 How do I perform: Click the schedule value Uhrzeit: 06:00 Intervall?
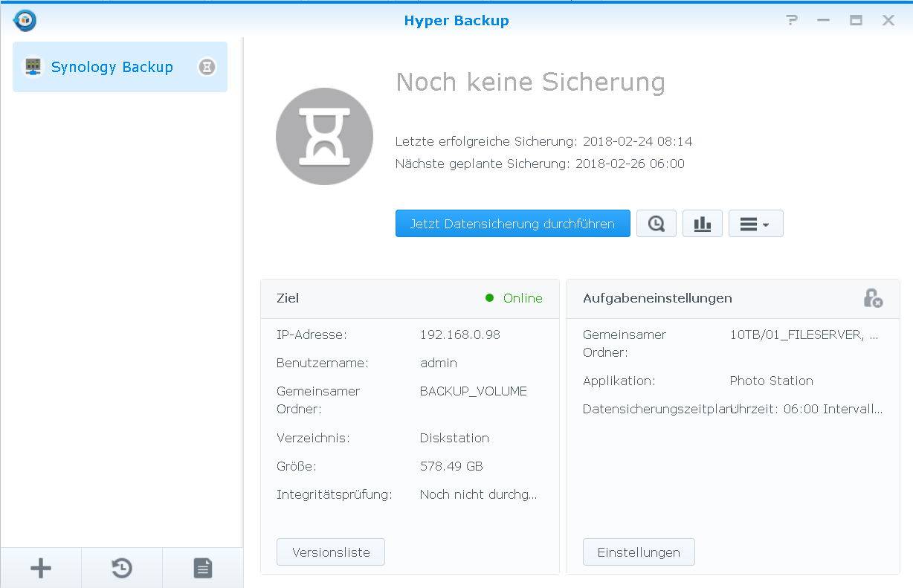807,409
